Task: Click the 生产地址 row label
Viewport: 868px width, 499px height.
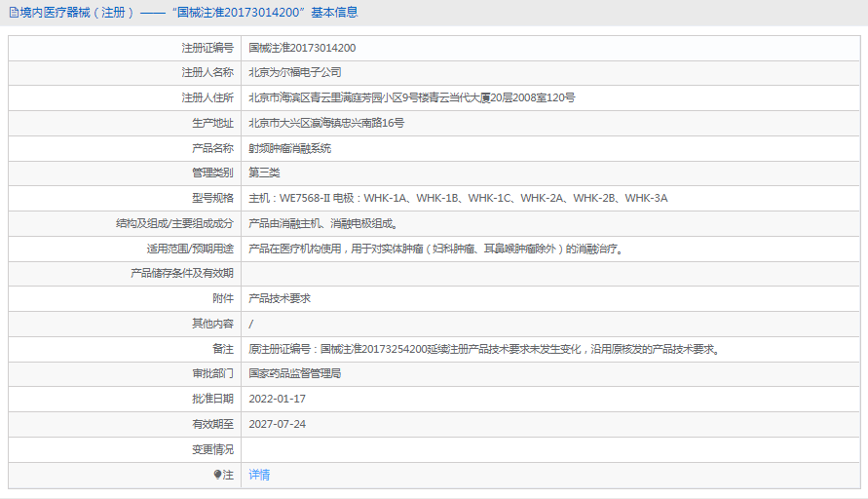Action: 213,123
